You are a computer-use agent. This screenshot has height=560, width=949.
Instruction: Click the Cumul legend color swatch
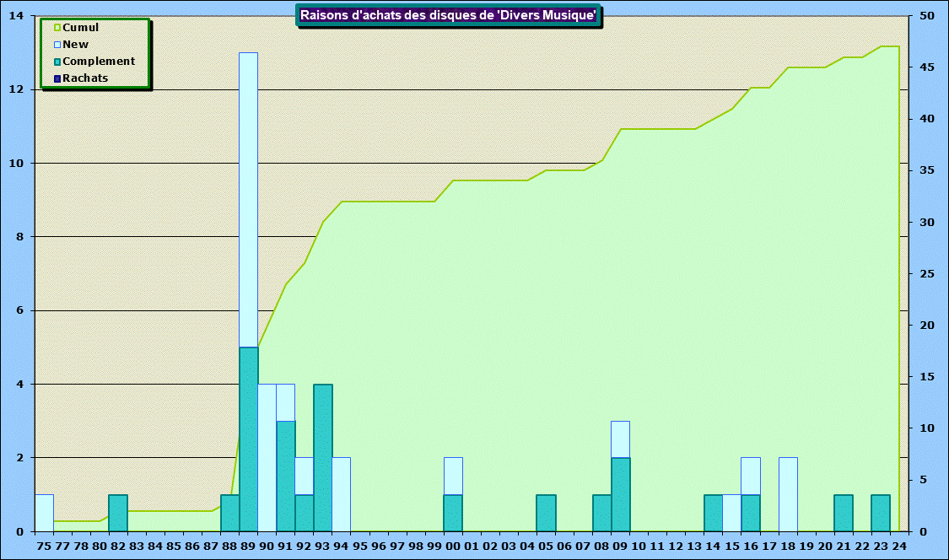(57, 28)
